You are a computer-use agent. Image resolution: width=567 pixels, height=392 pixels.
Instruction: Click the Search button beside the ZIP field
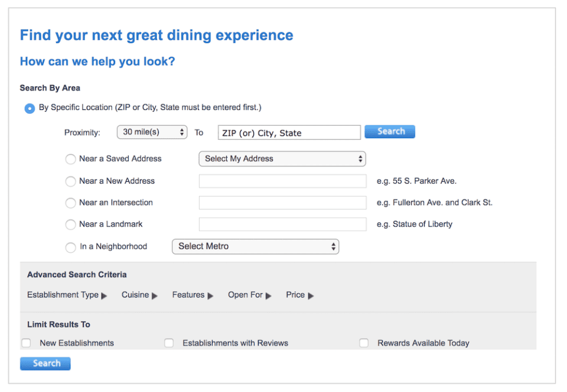tap(390, 132)
